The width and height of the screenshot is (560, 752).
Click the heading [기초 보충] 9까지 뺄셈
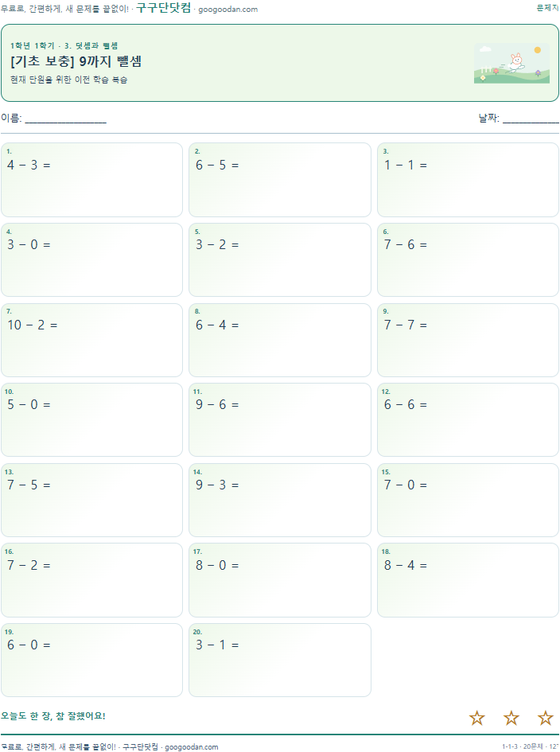coord(76,61)
